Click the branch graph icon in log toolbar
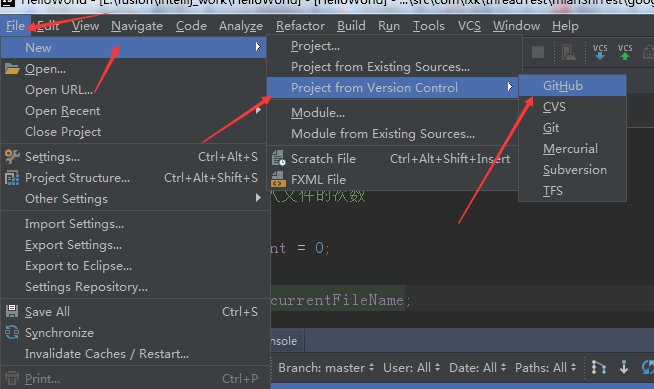The image size is (654, 389). click(599, 367)
